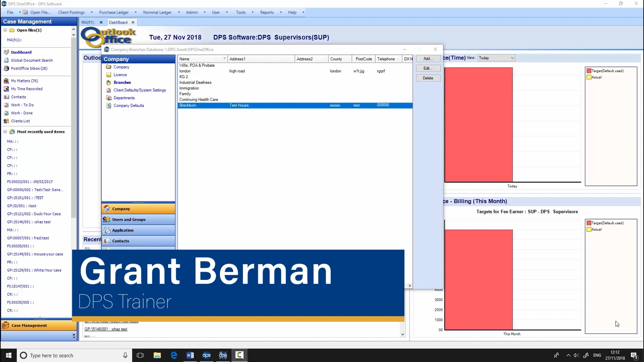Click the Type here to search box
This screenshot has height=362, width=644.
(74, 355)
